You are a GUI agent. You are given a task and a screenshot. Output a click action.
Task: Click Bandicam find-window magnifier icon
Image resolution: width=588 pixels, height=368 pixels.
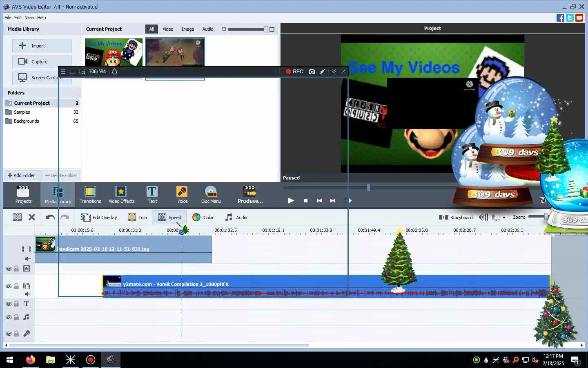(82, 71)
